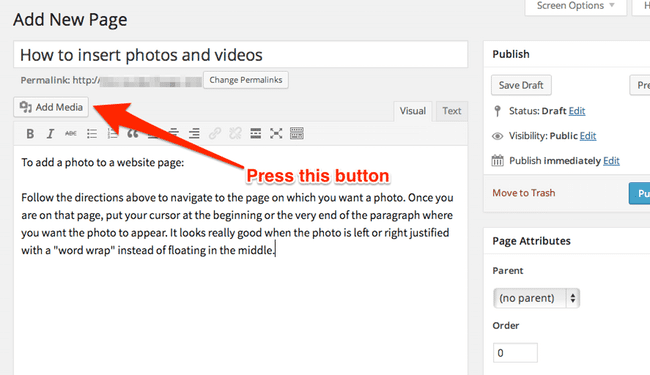
Task: Insert Read More tag icon
Action: pos(255,133)
